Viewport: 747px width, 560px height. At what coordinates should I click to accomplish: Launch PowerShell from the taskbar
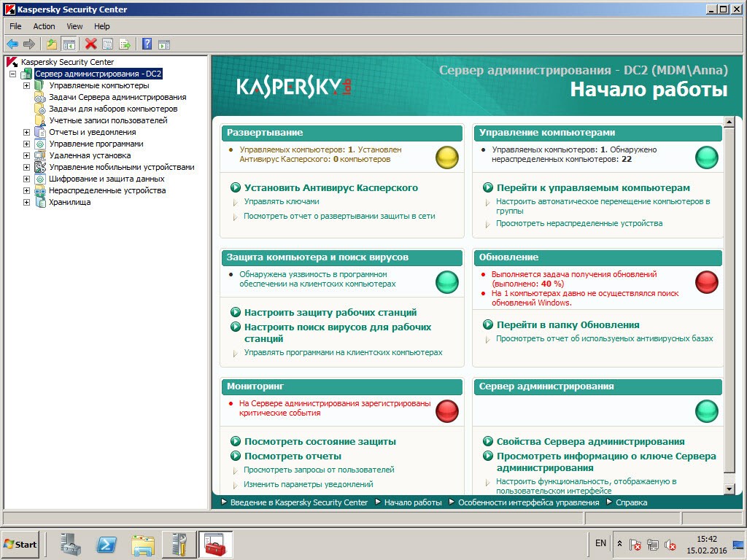pyautogui.click(x=107, y=544)
